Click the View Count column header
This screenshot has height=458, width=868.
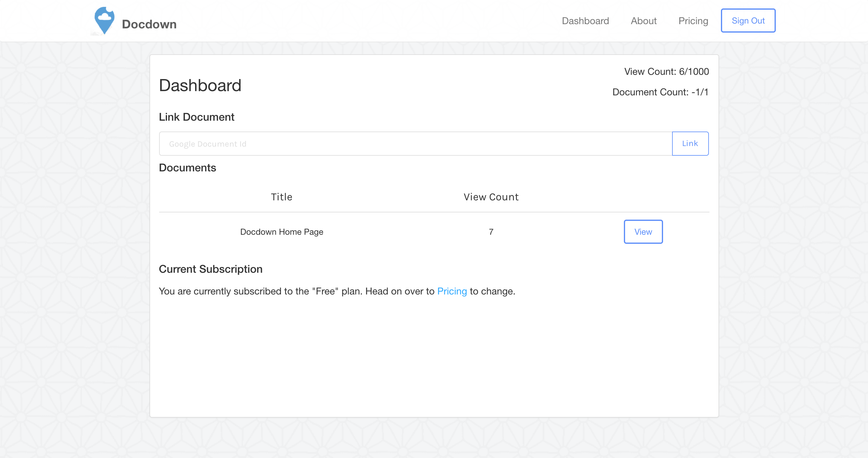pos(491,197)
